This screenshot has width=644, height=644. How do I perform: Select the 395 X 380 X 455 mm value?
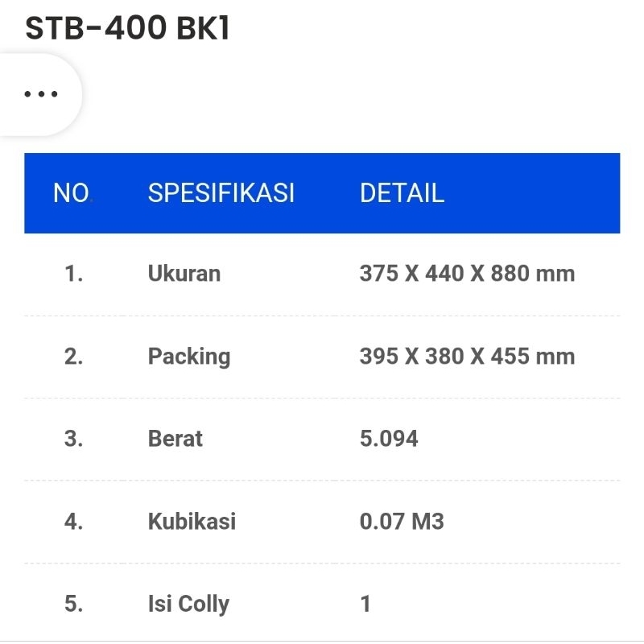467,357
